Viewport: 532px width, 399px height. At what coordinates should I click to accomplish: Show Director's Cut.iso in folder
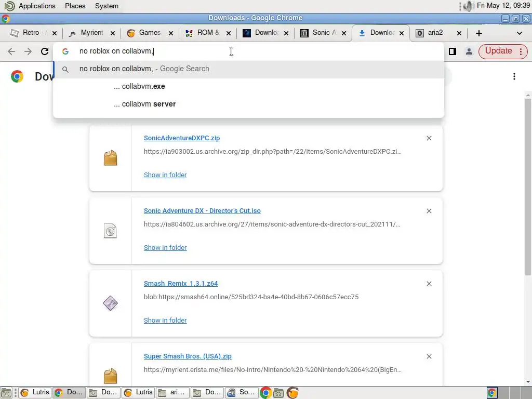click(165, 248)
